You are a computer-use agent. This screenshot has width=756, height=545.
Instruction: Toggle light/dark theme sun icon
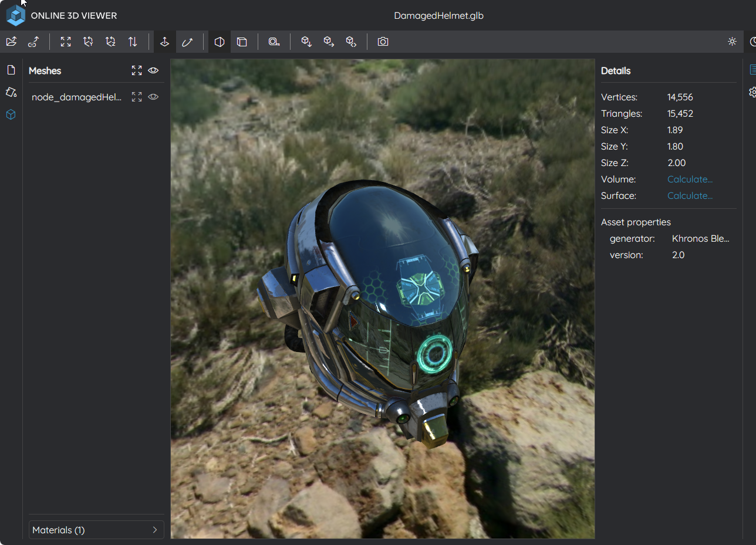732,42
